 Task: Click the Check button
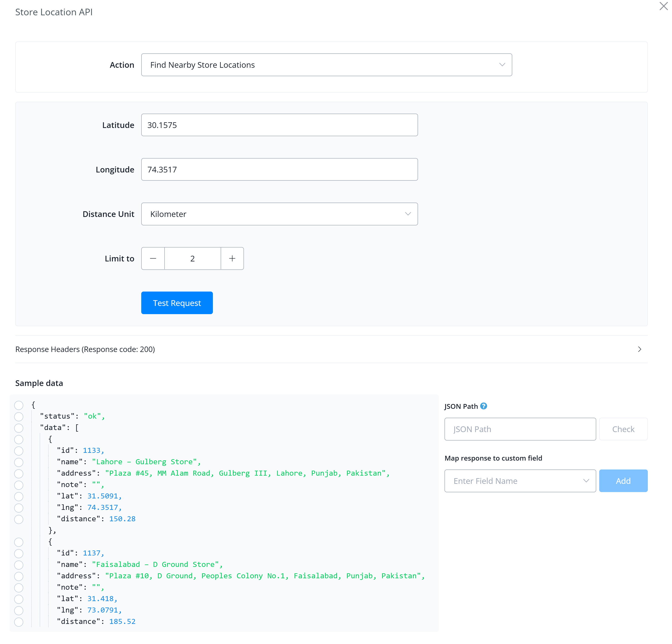pos(623,429)
